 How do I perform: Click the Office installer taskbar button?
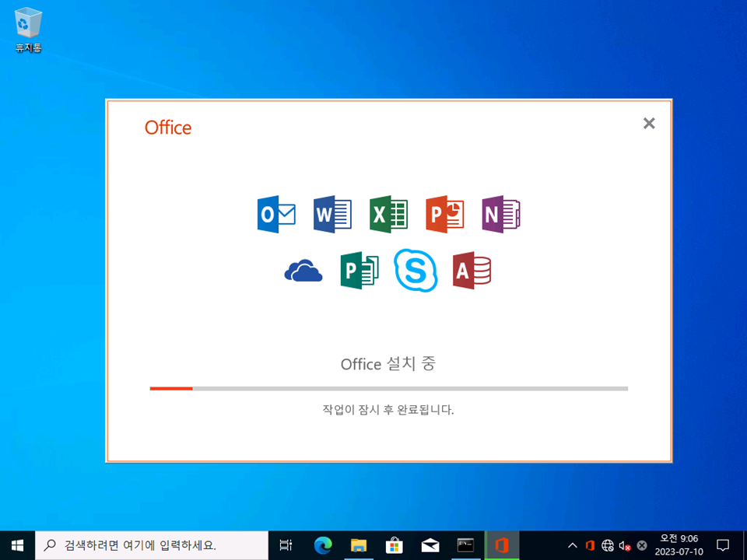tap(502, 545)
